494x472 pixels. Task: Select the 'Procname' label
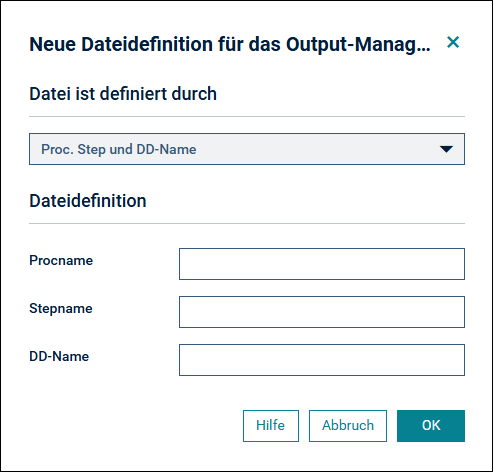coord(61,260)
